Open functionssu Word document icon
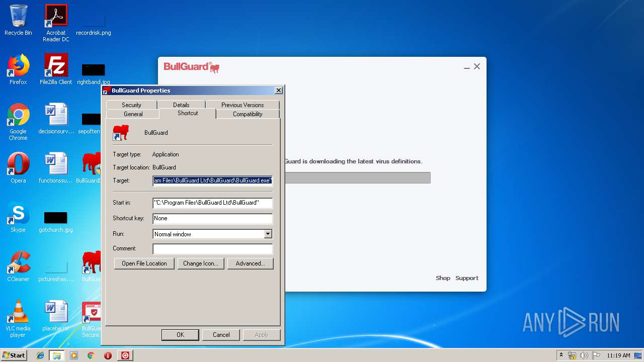The height and width of the screenshot is (362, 644). [x=56, y=168]
